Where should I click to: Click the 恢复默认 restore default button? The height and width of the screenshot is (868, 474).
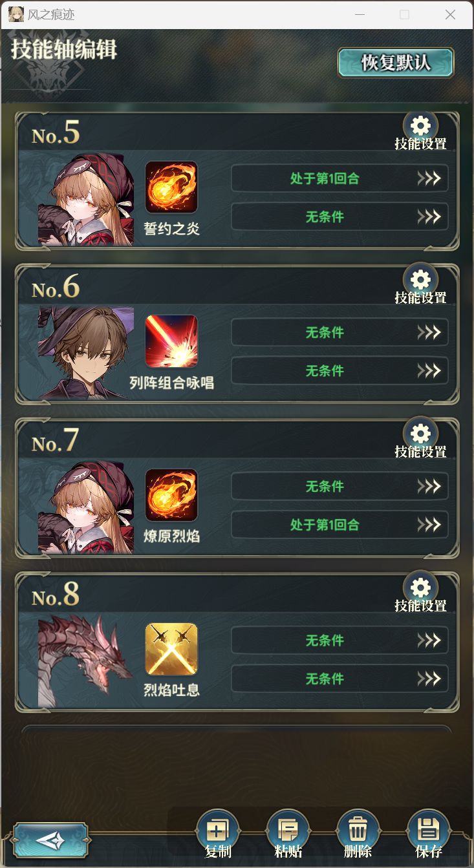(396, 63)
